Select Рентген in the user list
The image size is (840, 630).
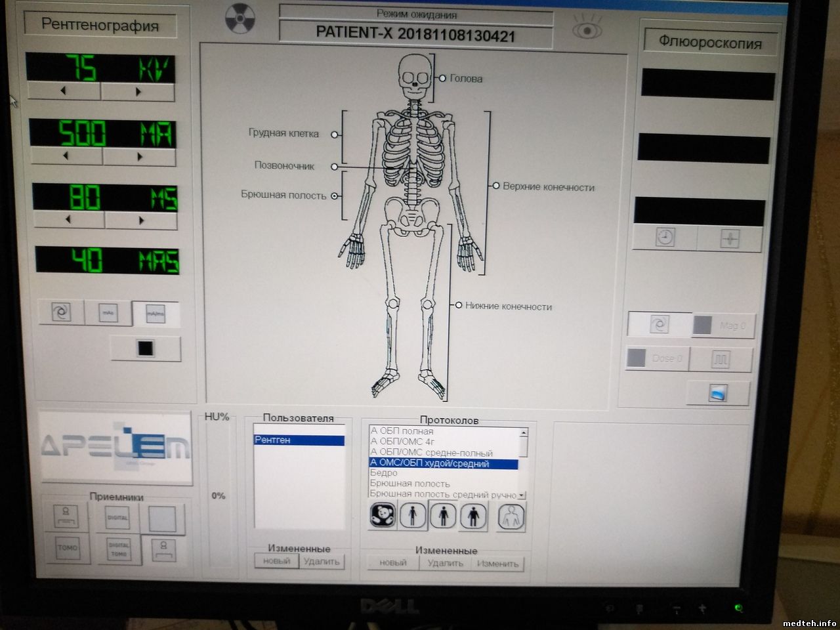point(299,440)
